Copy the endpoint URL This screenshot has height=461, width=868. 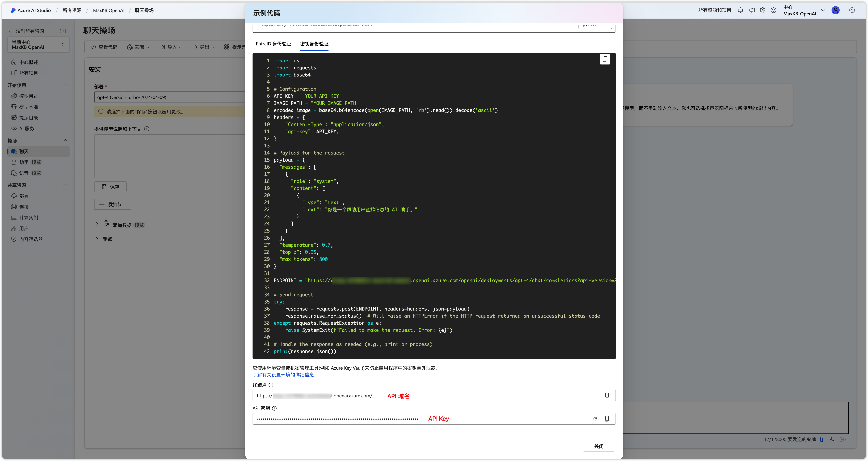pyautogui.click(x=607, y=395)
